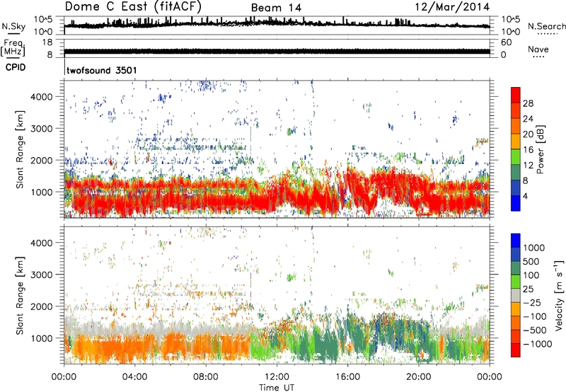The width and height of the screenshot is (566, 392).
Task: Click the date "12/Mar/2014"
Action: tap(452, 7)
